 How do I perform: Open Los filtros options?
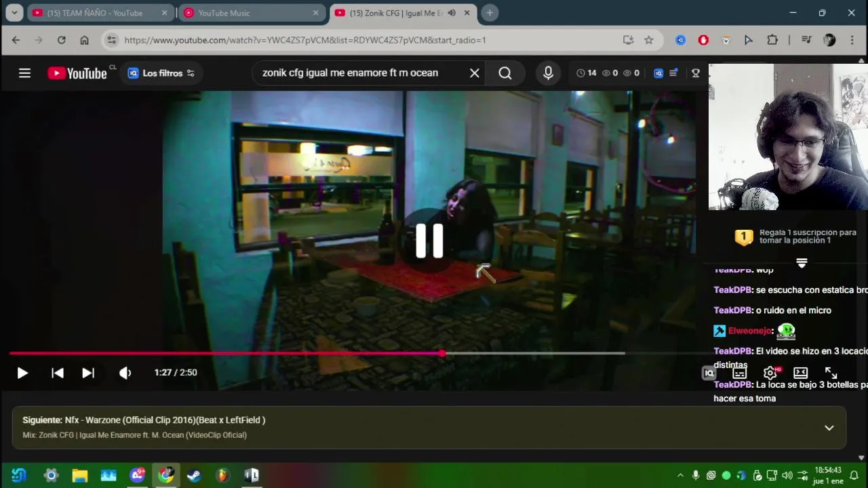(161, 73)
